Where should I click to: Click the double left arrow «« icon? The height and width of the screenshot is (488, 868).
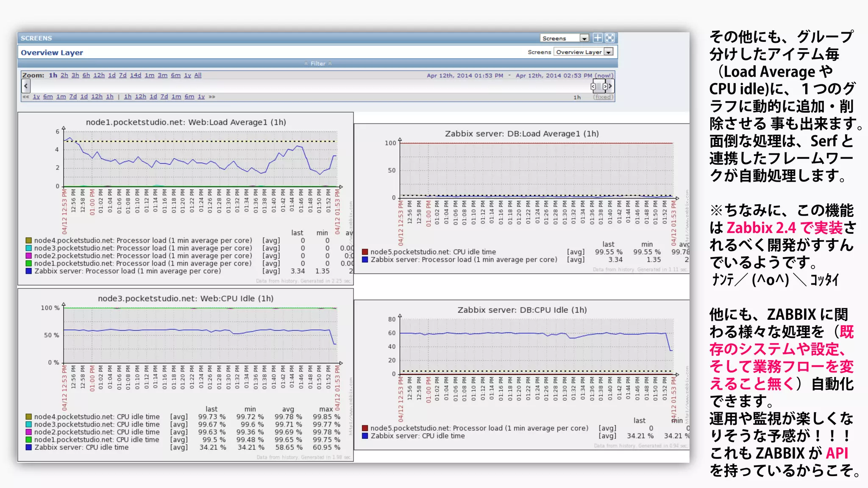(26, 97)
